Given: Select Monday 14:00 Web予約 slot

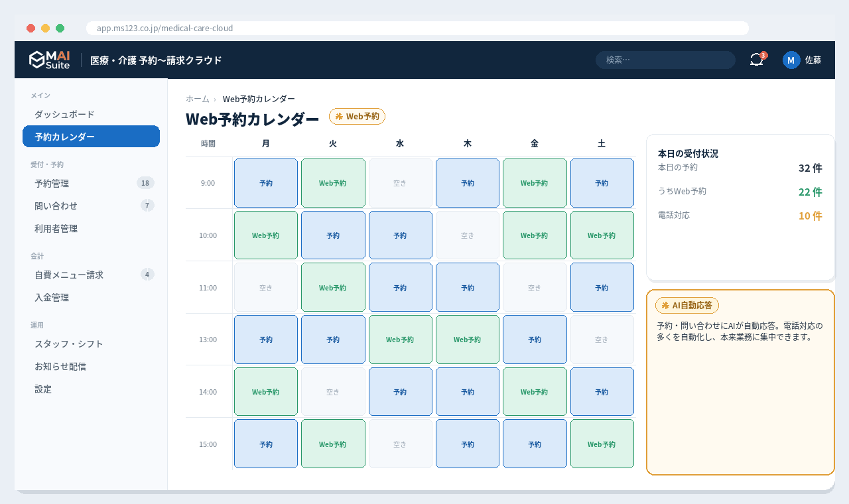Looking at the screenshot, I should (x=266, y=392).
